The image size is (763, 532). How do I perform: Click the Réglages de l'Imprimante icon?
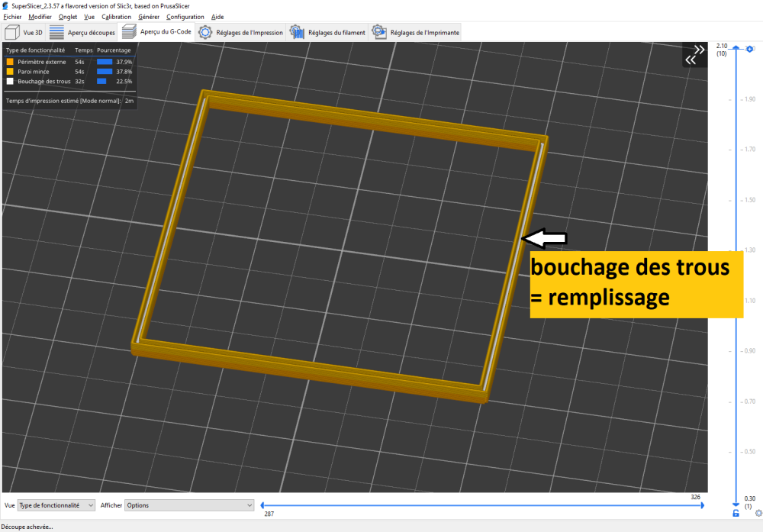379,32
